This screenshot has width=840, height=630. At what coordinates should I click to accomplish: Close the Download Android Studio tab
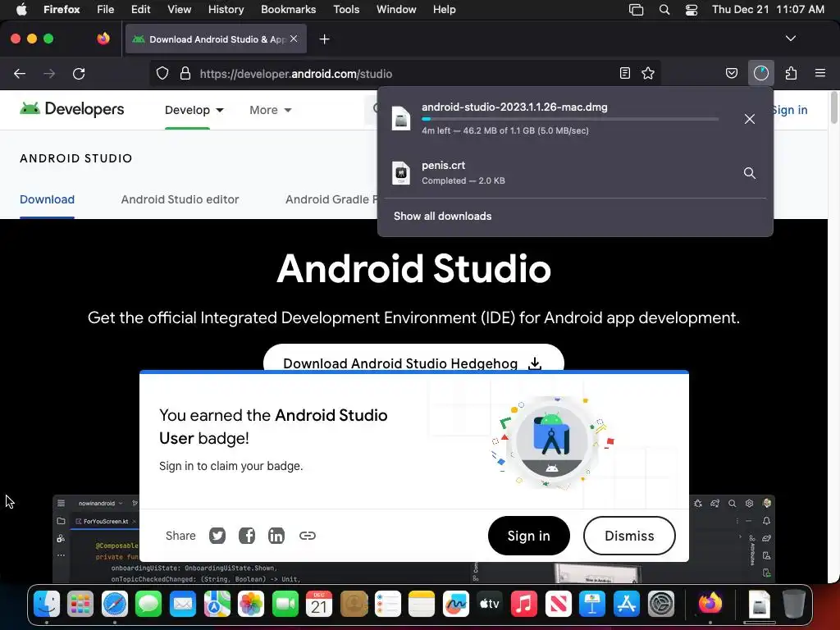(x=294, y=39)
